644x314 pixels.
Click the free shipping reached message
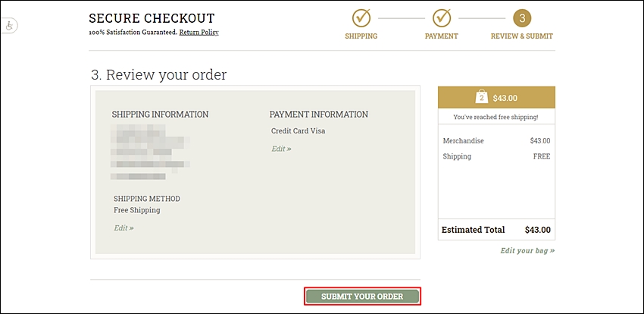[496, 117]
